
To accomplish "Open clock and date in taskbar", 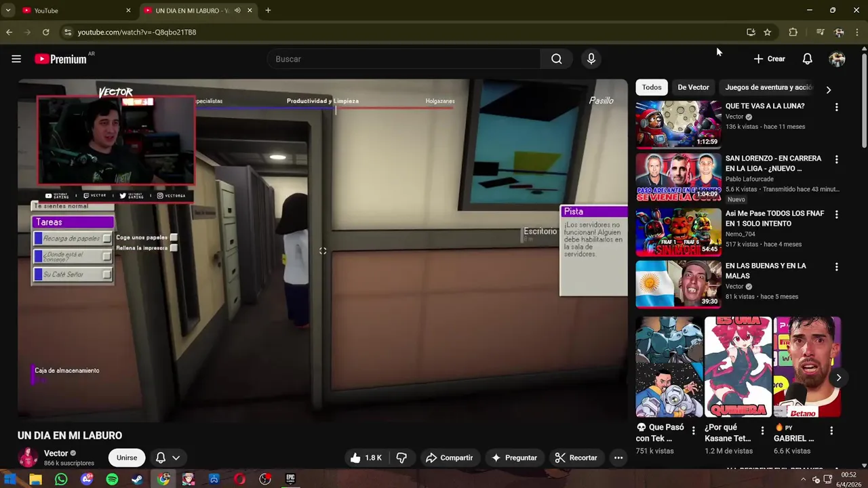I will click(x=848, y=480).
